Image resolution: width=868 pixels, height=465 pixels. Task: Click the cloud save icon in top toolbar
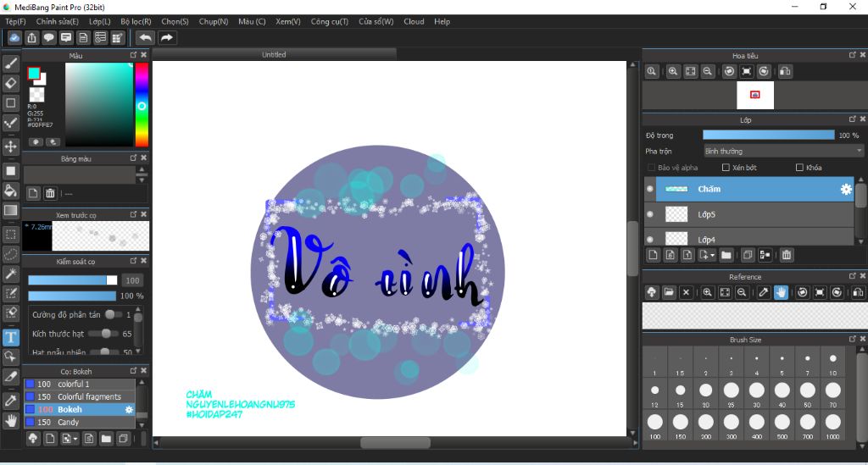[x=14, y=37]
